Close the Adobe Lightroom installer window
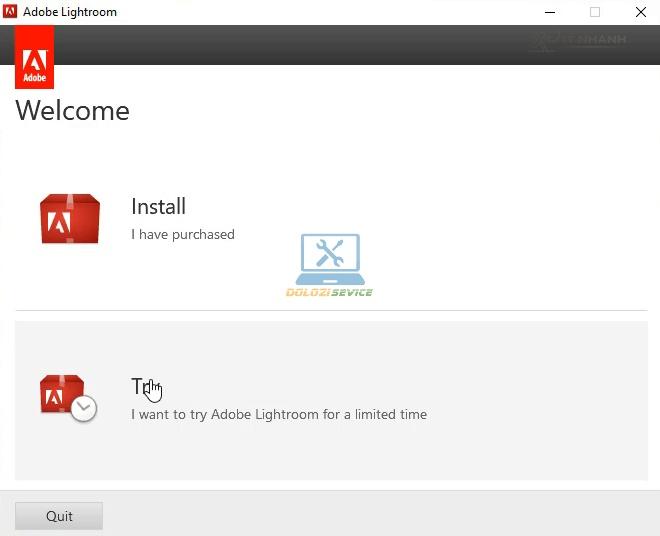This screenshot has width=660, height=536. point(640,12)
